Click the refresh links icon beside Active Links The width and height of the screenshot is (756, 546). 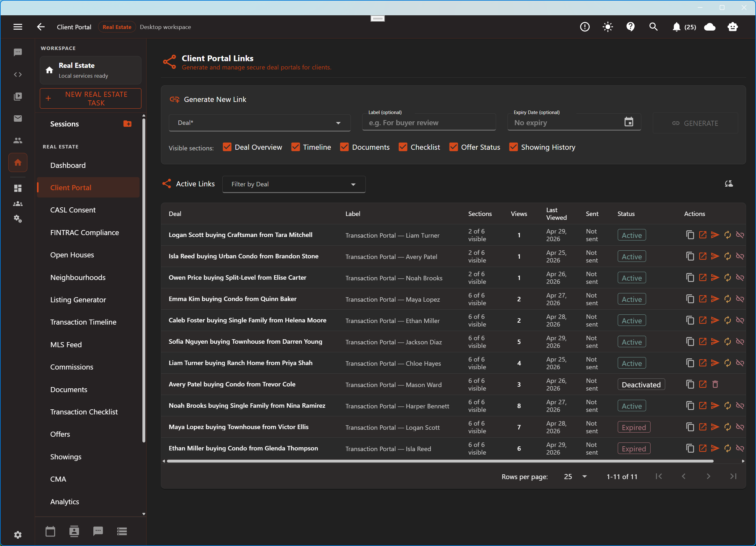coord(729,184)
